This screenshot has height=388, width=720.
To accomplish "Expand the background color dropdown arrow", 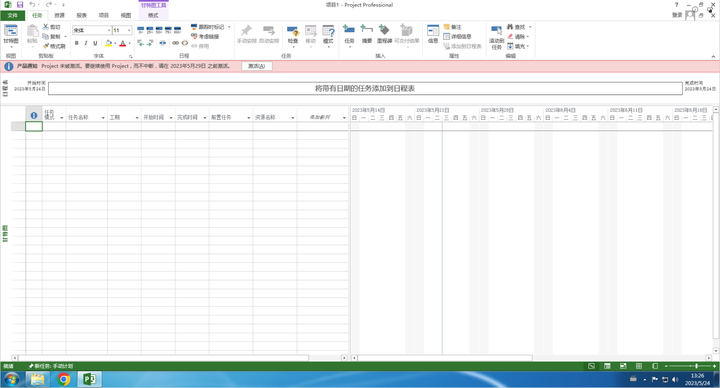I will click(x=115, y=43).
